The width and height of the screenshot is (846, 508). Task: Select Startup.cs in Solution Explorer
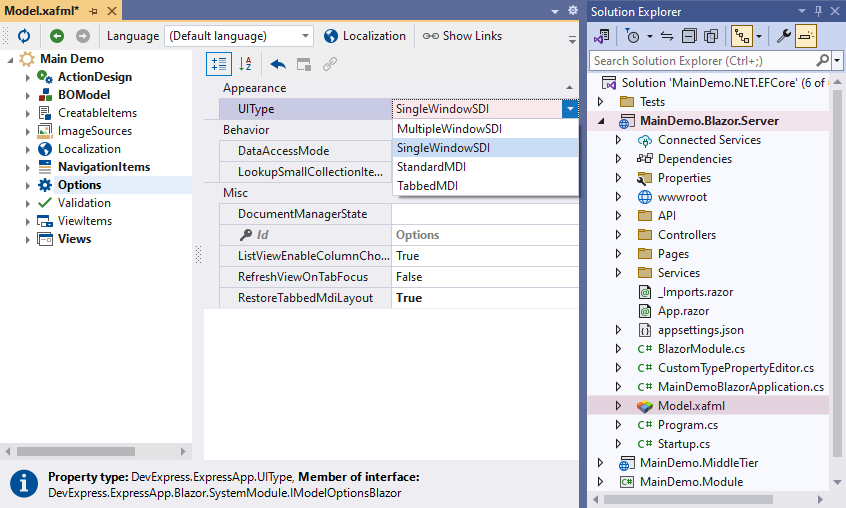pos(684,444)
